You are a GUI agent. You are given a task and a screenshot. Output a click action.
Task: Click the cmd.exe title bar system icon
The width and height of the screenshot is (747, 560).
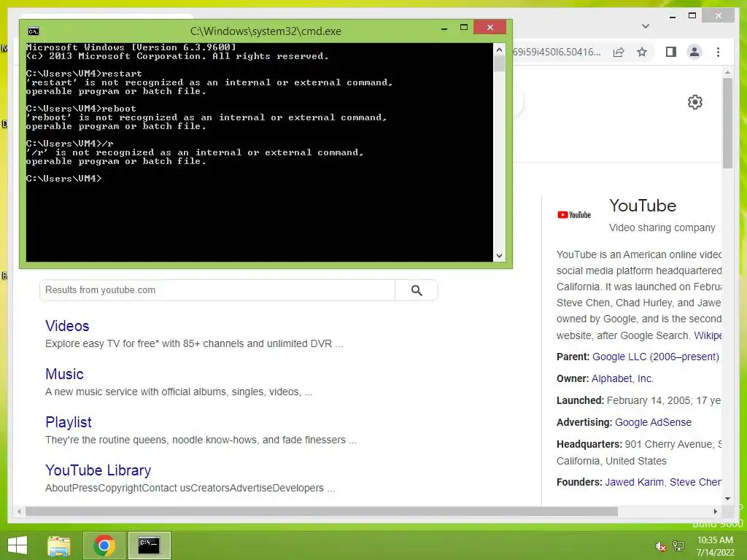click(x=34, y=31)
